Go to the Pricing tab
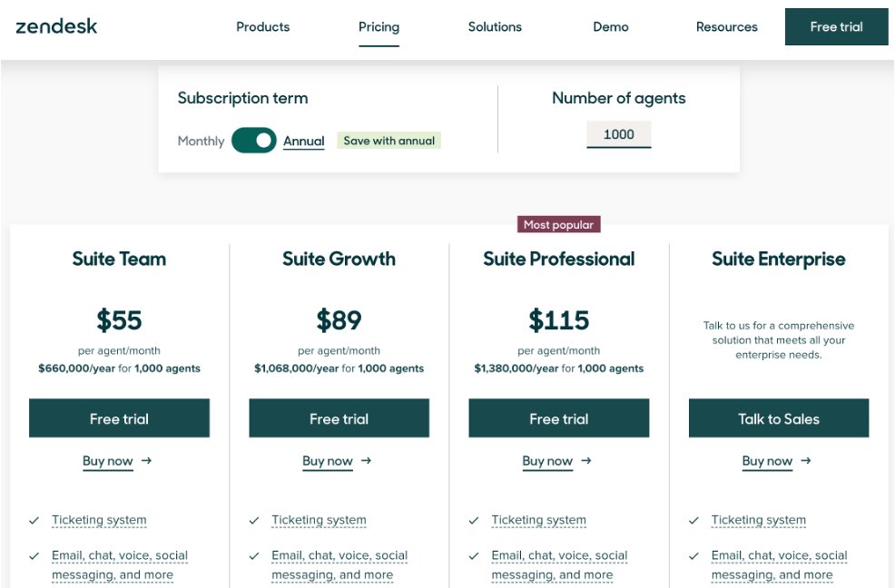The height and width of the screenshot is (588, 895). tap(379, 26)
